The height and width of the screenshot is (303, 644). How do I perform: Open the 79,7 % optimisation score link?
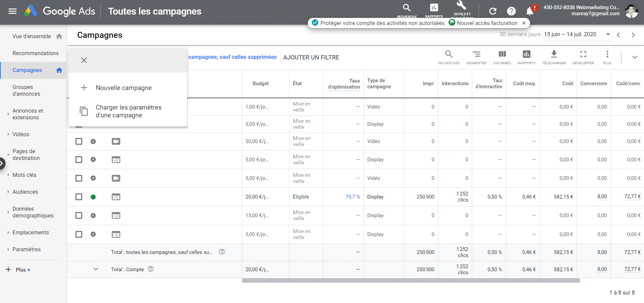tap(352, 197)
